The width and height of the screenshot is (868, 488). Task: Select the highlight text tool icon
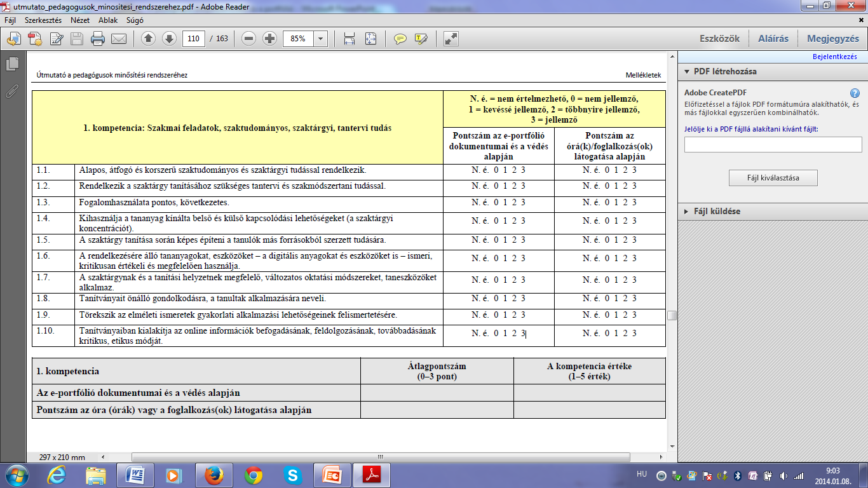(x=421, y=39)
